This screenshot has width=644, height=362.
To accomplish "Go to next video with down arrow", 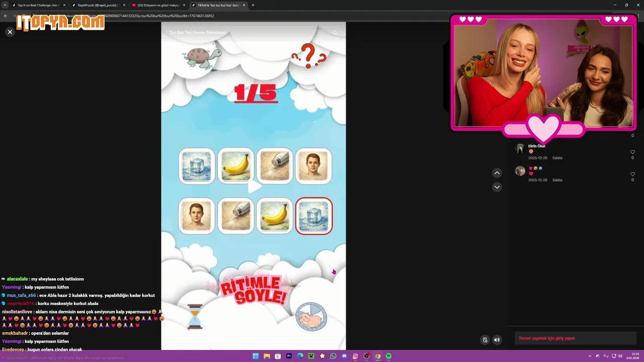I will click(x=497, y=187).
